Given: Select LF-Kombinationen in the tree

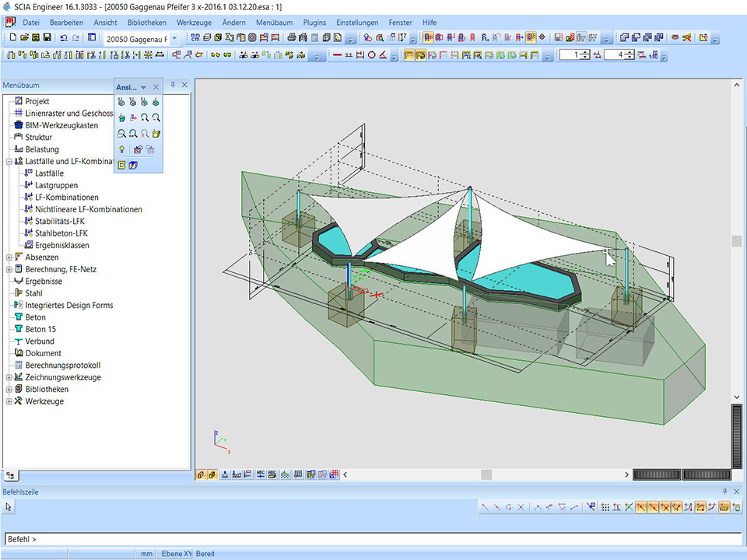Looking at the screenshot, I should pyautogui.click(x=66, y=198).
